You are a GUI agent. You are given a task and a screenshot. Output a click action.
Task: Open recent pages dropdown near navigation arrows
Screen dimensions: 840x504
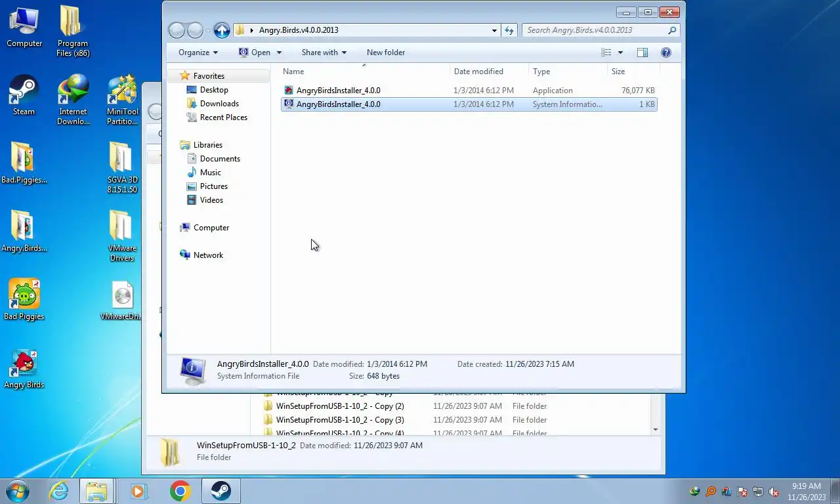208,30
